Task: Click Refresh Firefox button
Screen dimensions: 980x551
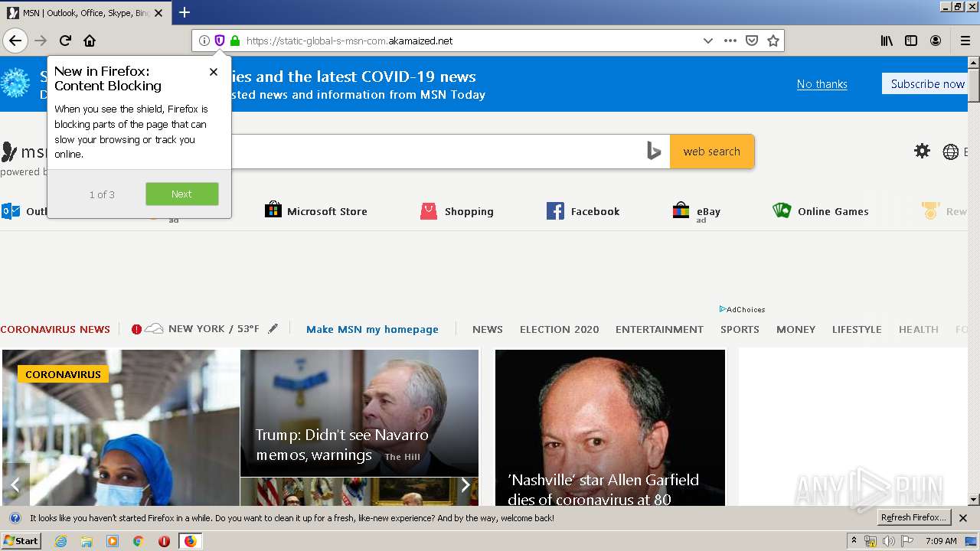Action: coord(914,518)
